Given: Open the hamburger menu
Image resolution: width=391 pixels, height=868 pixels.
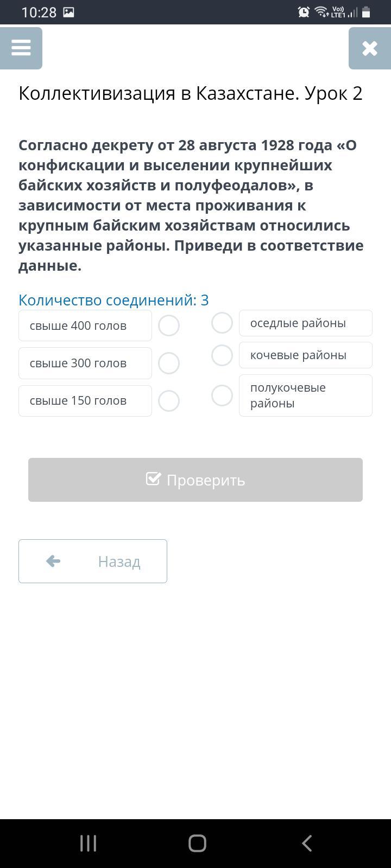Looking at the screenshot, I should click(21, 48).
